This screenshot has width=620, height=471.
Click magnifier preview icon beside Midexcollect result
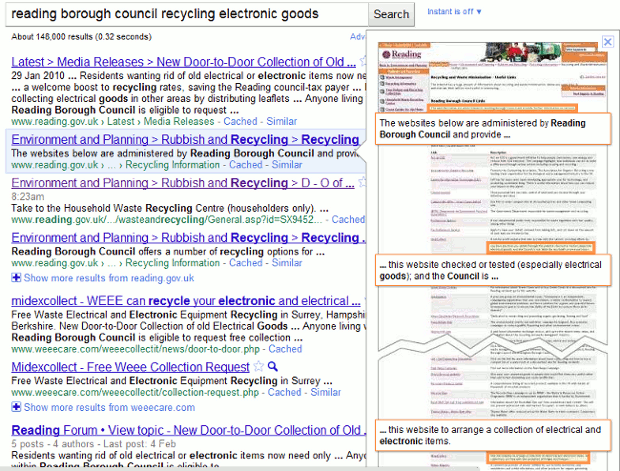click(x=272, y=367)
